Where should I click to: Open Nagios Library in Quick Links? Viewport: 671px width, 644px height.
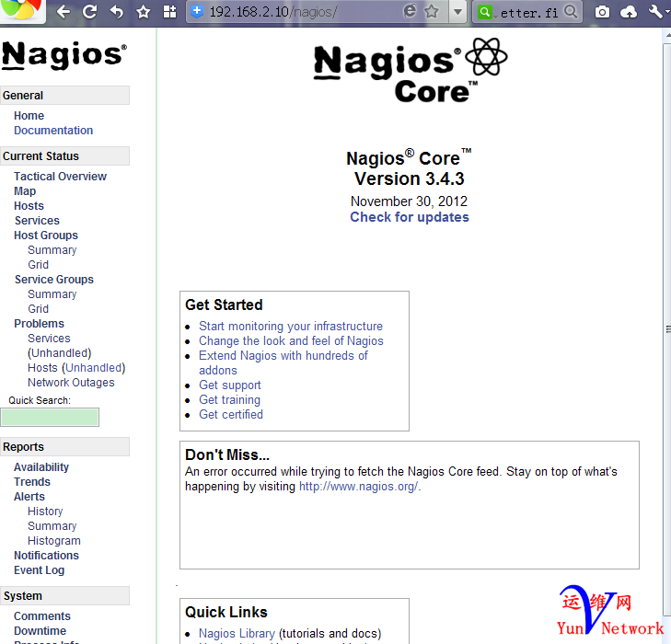click(x=237, y=633)
